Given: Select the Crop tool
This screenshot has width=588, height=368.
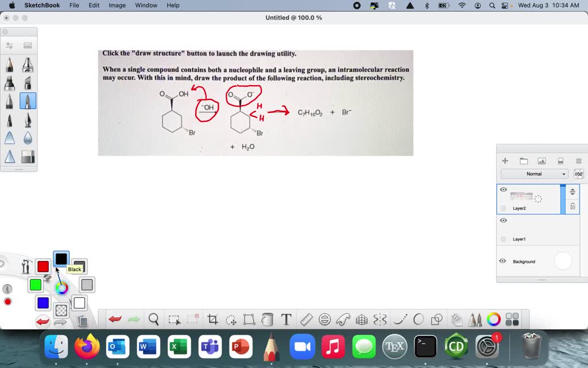Looking at the screenshot, I should click(212, 319).
